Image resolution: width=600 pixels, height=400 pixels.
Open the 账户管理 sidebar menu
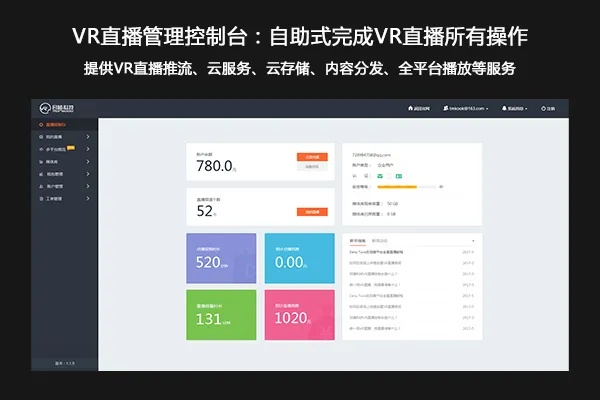pos(64,186)
